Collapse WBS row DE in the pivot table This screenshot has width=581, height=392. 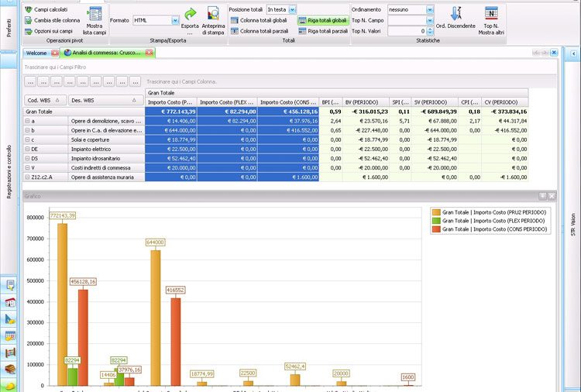[x=27, y=150]
